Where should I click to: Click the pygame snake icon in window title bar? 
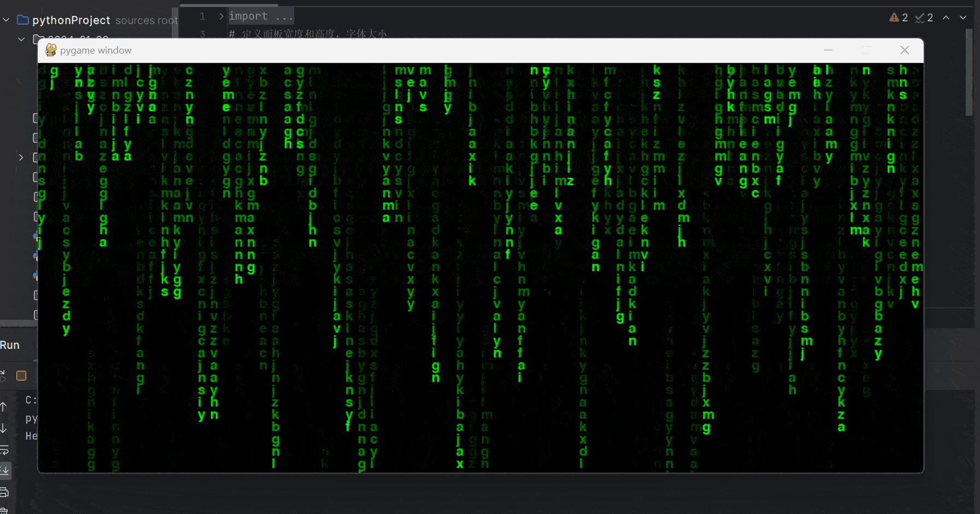click(x=51, y=50)
